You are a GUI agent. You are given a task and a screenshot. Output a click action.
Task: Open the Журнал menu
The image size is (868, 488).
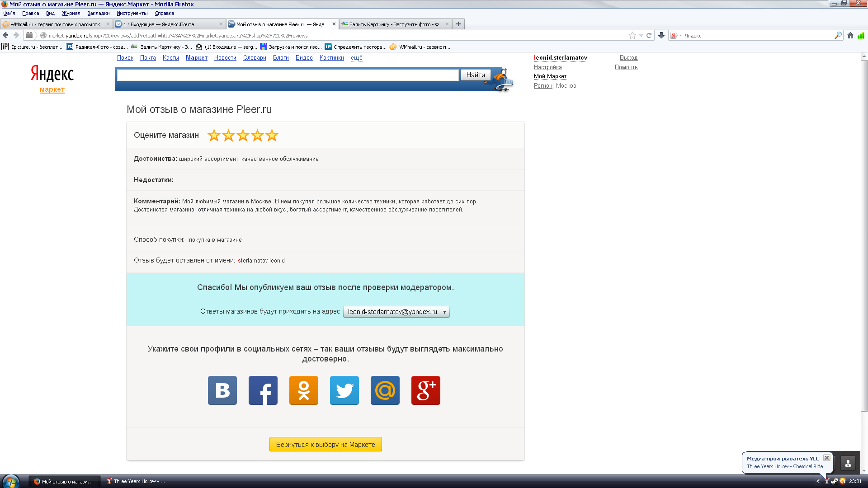click(71, 13)
